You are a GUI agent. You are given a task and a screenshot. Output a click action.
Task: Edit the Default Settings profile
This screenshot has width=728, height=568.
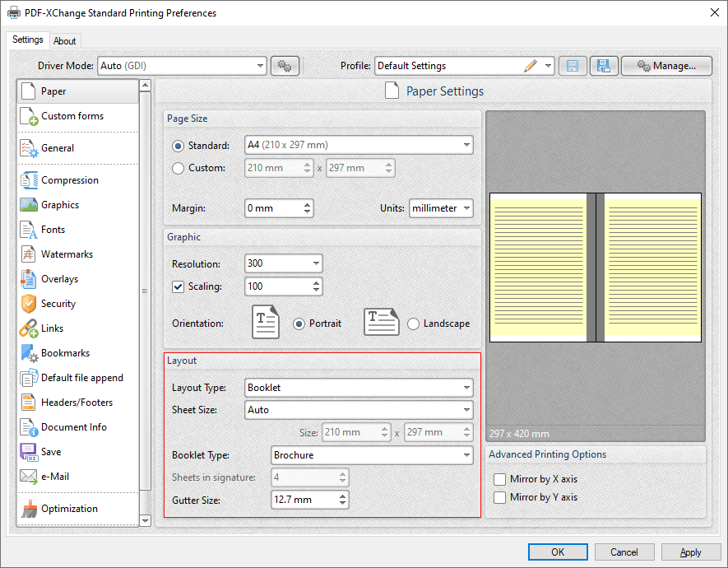click(530, 65)
